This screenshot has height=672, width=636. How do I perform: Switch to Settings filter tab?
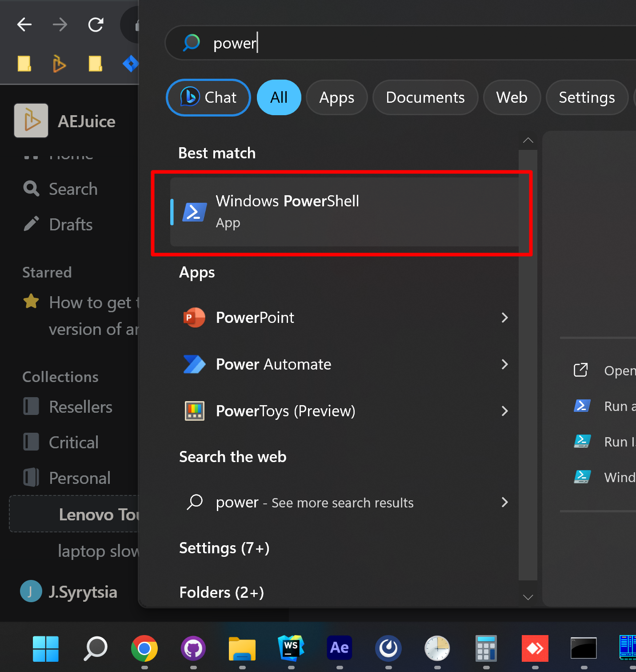587,97
